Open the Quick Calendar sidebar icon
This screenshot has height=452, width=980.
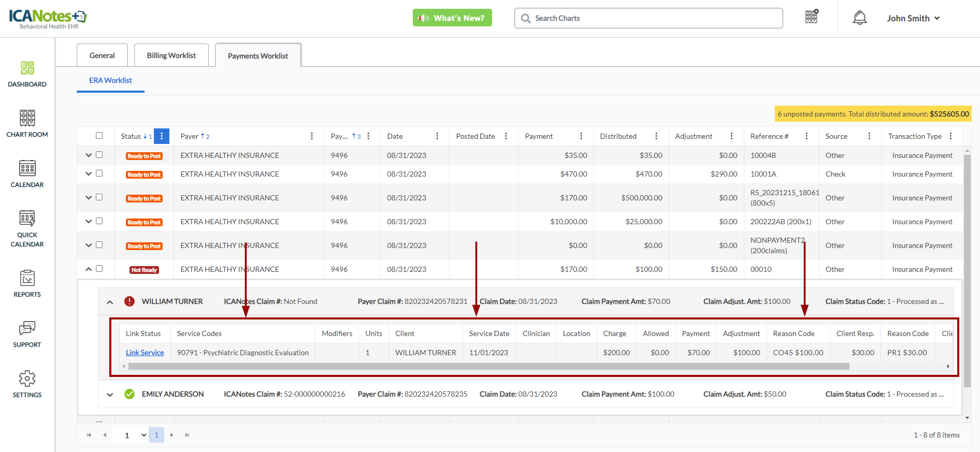tap(27, 218)
